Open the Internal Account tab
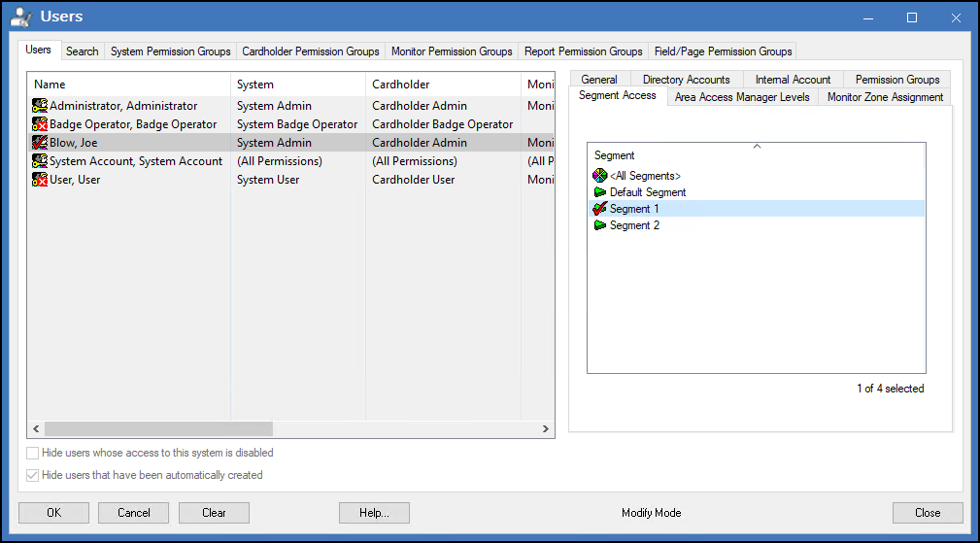This screenshot has height=543, width=980. (x=794, y=80)
